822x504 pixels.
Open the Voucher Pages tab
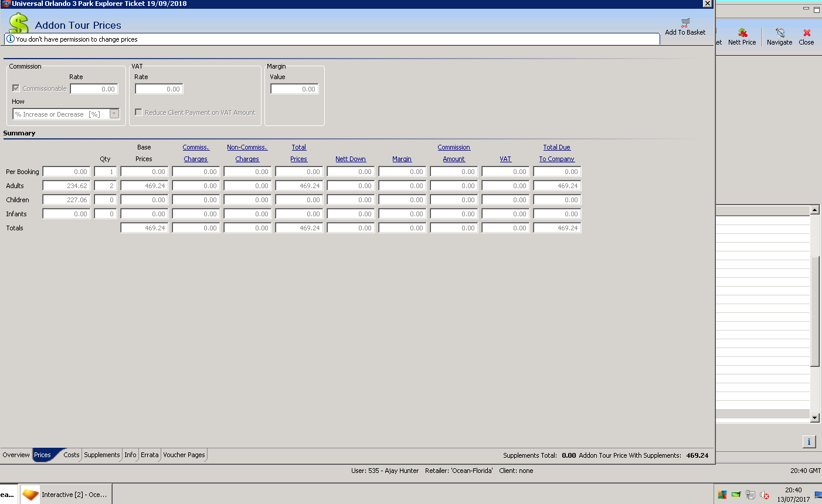[x=184, y=455]
